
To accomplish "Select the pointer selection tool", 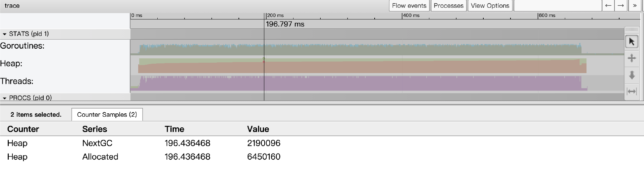I will 632,42.
